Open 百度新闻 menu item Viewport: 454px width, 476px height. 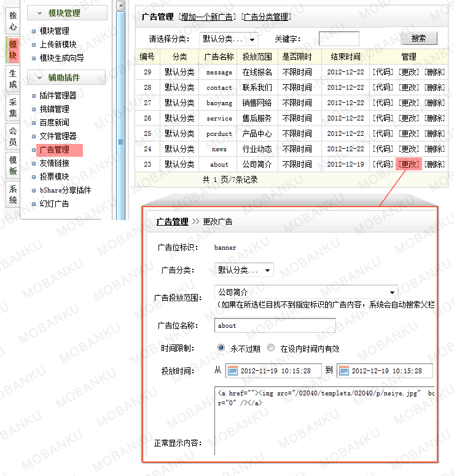55,122
